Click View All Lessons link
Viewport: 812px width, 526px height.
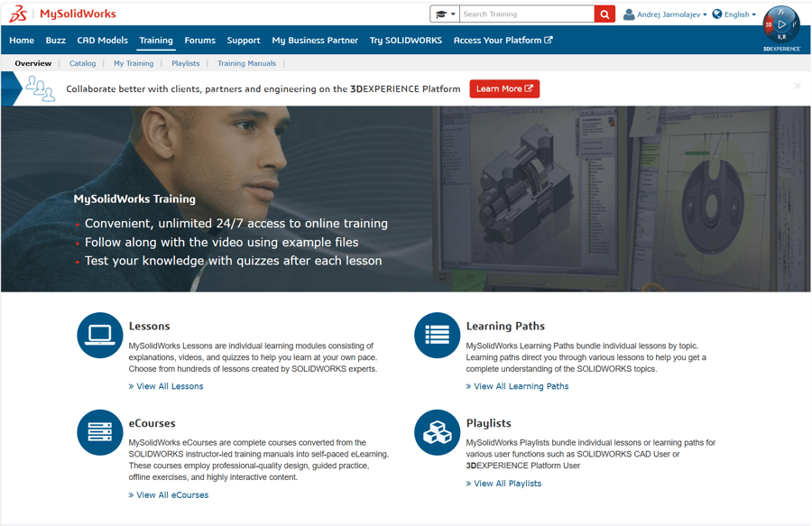[166, 386]
